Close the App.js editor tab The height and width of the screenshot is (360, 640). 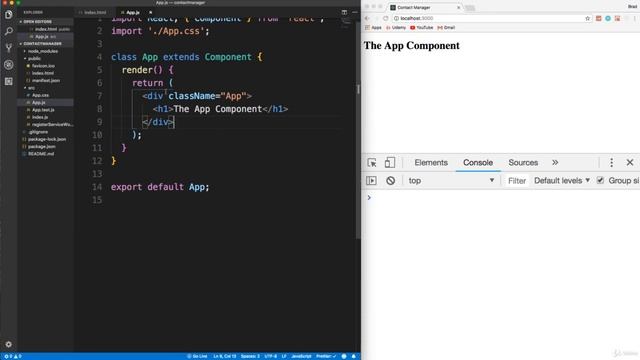150,12
